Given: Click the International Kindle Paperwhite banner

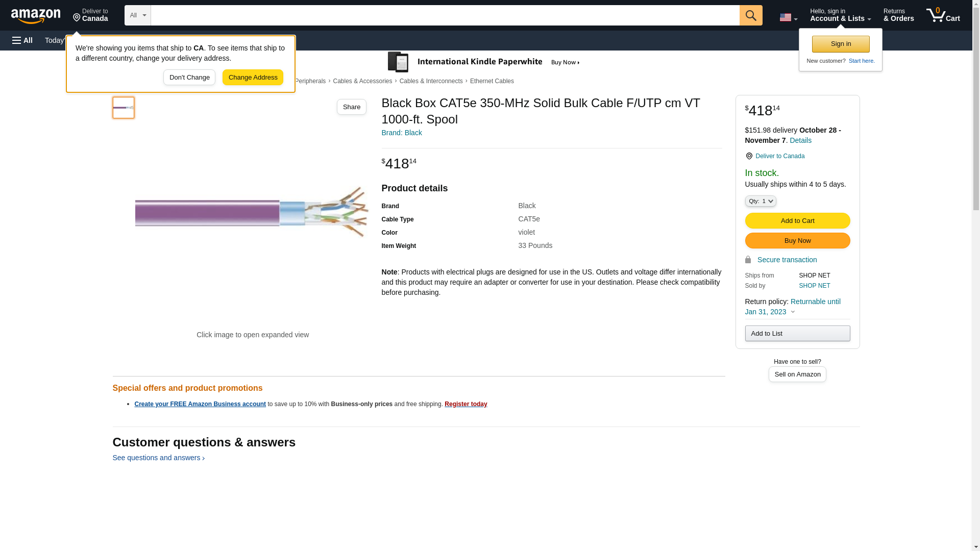Looking at the screenshot, I should (483, 62).
